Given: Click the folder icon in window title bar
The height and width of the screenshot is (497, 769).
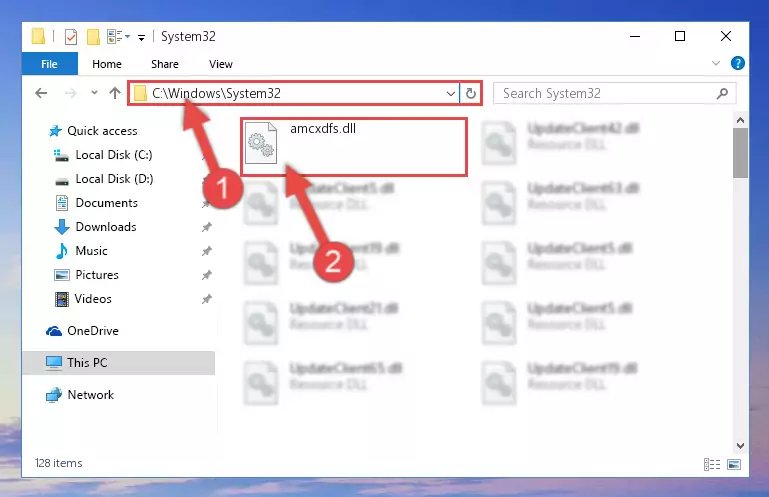Looking at the screenshot, I should (38, 37).
